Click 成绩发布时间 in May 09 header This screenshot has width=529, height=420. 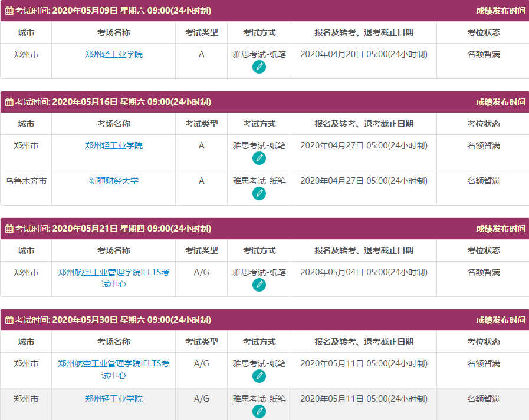tap(501, 11)
